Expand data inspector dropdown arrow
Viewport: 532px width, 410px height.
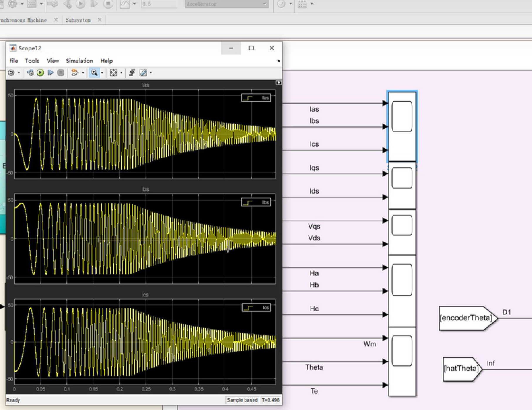(x=134, y=4)
